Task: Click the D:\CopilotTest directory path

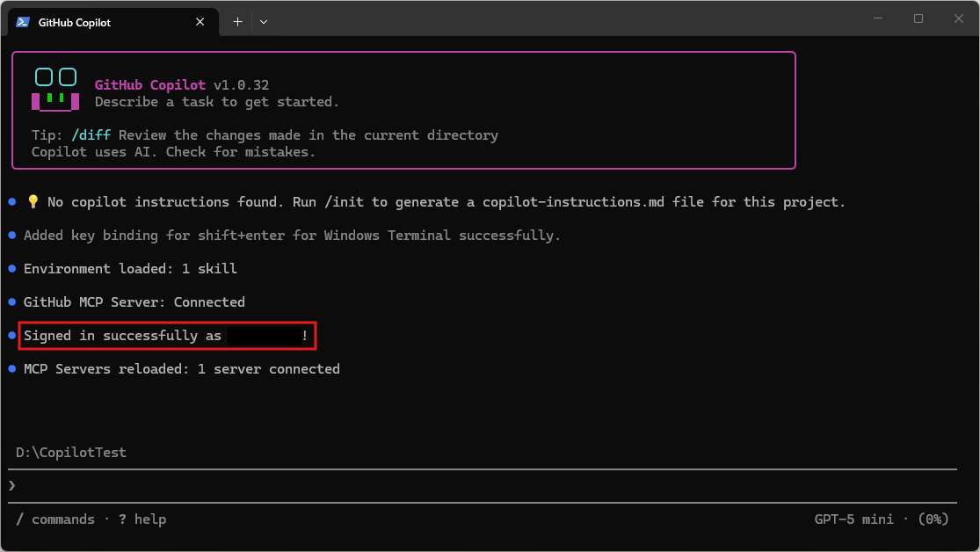Action: tap(71, 453)
